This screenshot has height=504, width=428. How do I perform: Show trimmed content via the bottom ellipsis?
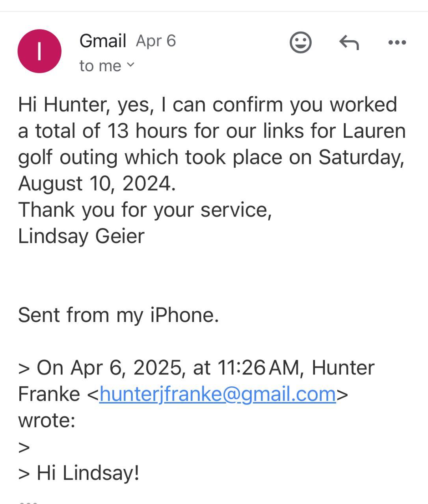28,502
